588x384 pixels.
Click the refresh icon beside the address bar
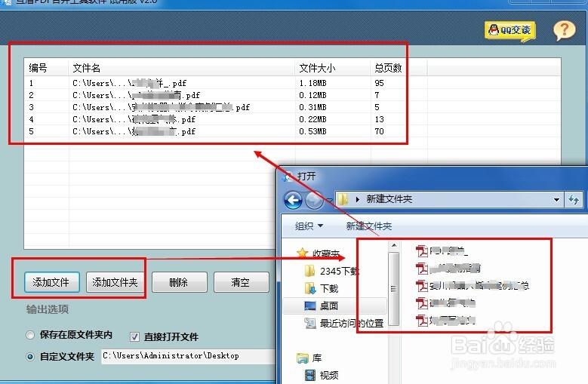tap(574, 200)
